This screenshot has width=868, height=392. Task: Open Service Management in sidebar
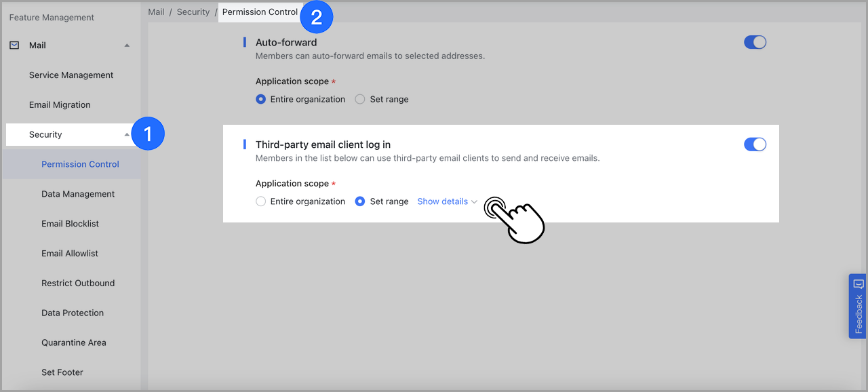[71, 75]
